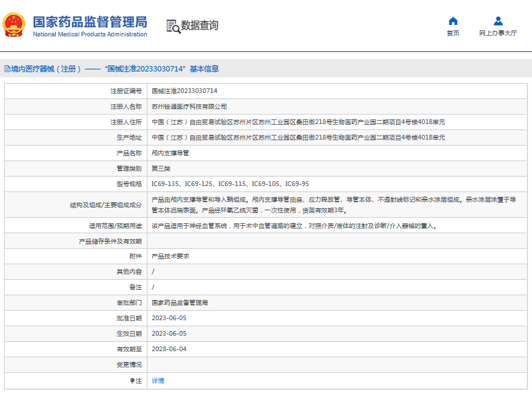The height and width of the screenshot is (393, 532).
Task: Click the 网上办事大厅 label
Action: tap(498, 33)
